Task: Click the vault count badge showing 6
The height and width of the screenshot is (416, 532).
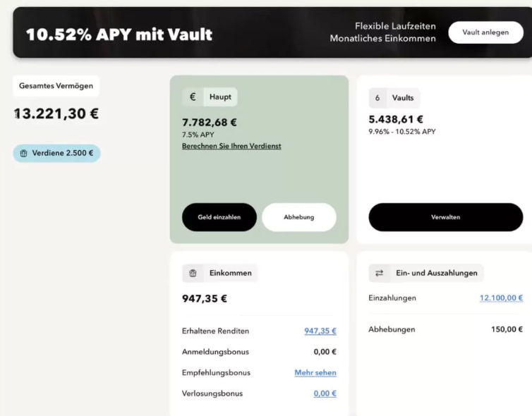Action: coord(377,98)
